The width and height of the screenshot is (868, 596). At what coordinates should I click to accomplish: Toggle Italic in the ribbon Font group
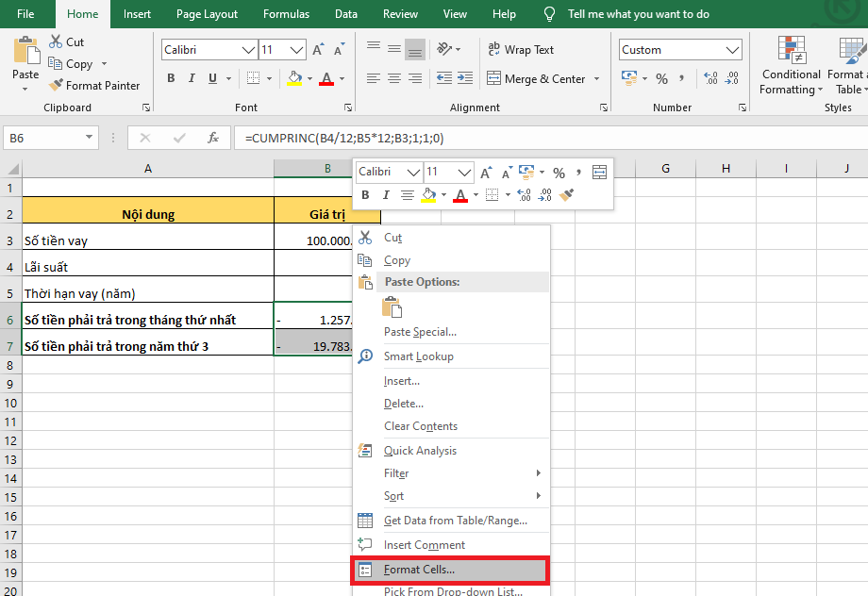click(193, 79)
